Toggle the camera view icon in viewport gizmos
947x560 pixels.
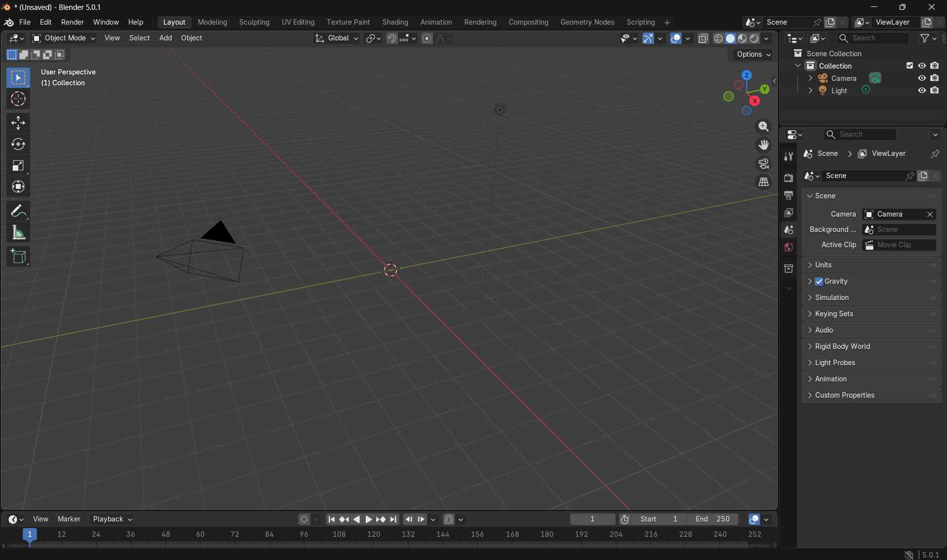763,163
